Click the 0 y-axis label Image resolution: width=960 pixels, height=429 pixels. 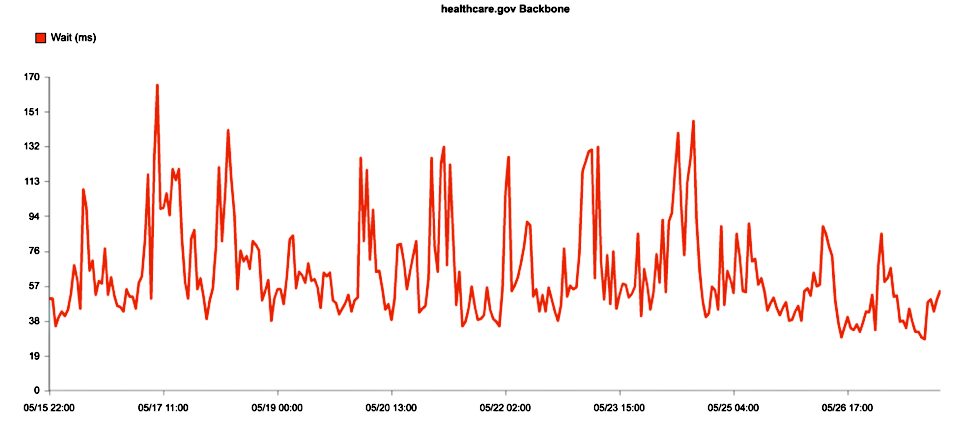(37, 390)
